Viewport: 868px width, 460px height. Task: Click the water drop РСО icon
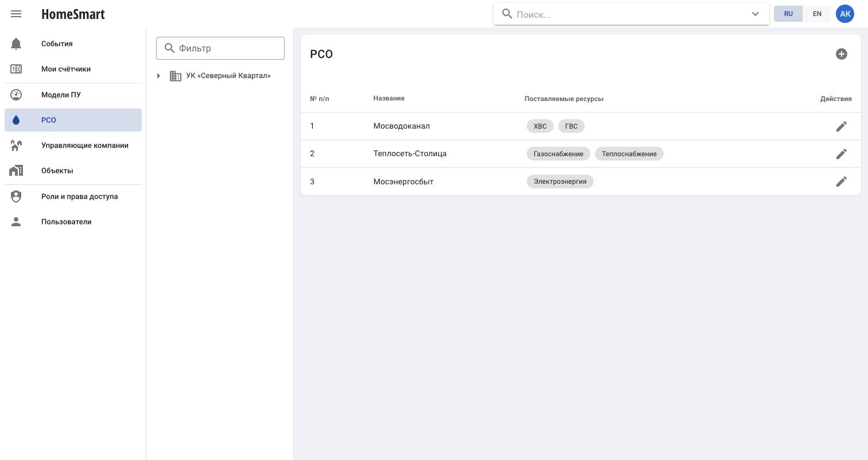pyautogui.click(x=16, y=120)
